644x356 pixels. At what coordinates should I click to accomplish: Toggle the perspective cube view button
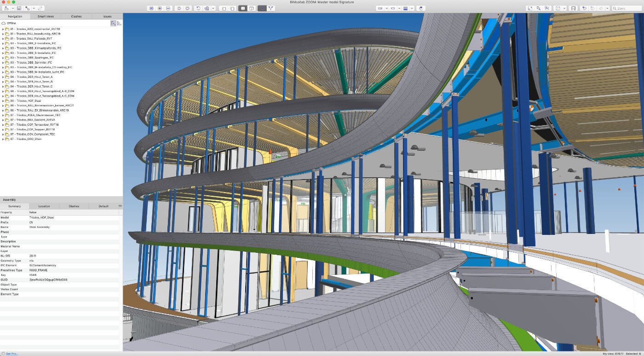point(251,8)
